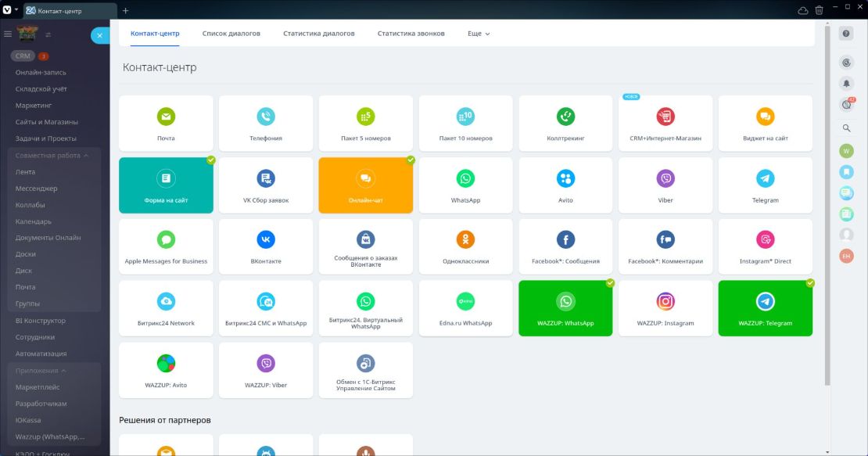This screenshot has width=868, height=456.
Task: Switch to Статистика звонков tab
Action: click(411, 34)
